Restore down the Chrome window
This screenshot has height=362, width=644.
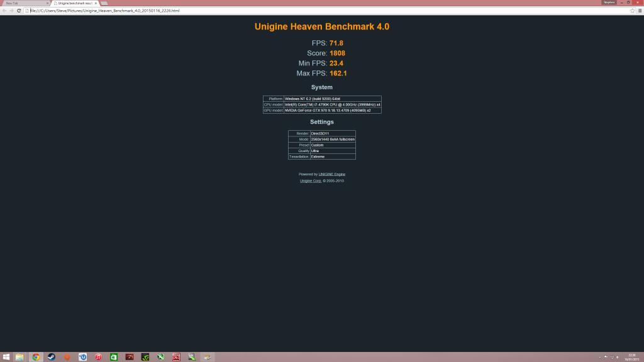628,3
